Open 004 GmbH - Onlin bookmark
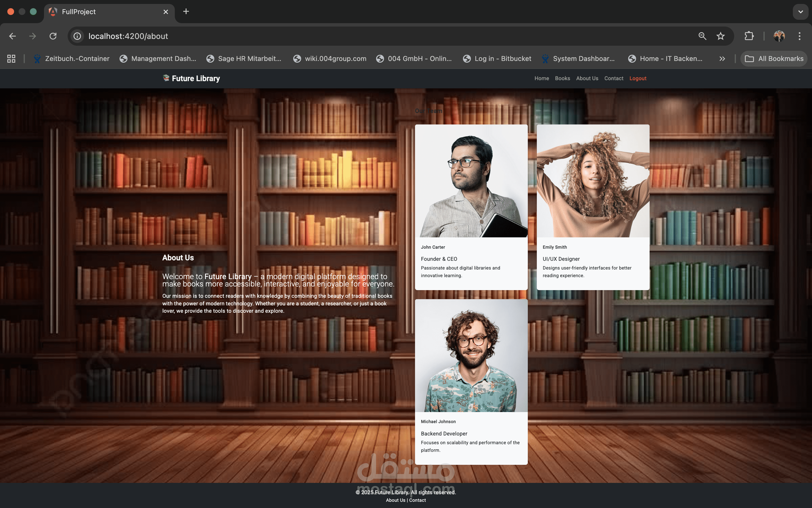This screenshot has height=508, width=812. tap(414, 58)
